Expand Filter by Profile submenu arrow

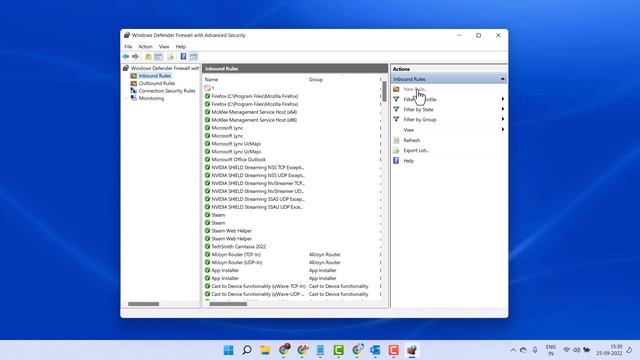pos(502,99)
